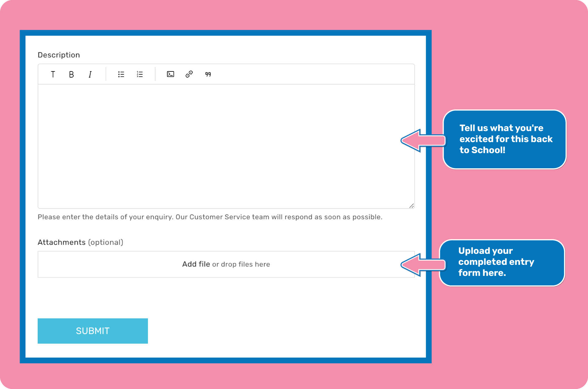Toggle italic formatting in the editor toolbar

tap(90, 74)
